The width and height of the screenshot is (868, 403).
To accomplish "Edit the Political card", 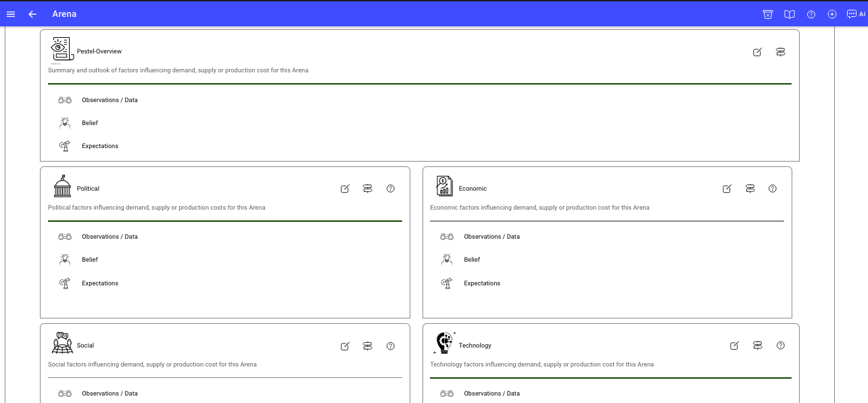I will (345, 189).
